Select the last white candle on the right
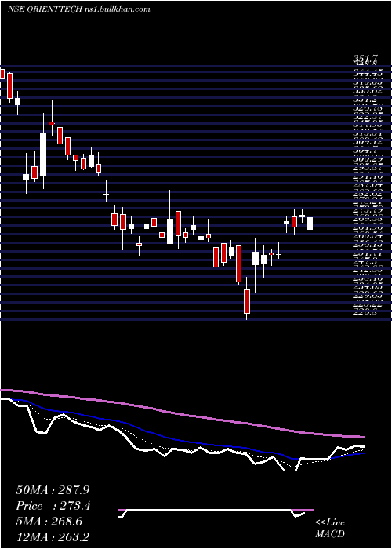This screenshot has height=549, width=392. pyautogui.click(x=310, y=224)
